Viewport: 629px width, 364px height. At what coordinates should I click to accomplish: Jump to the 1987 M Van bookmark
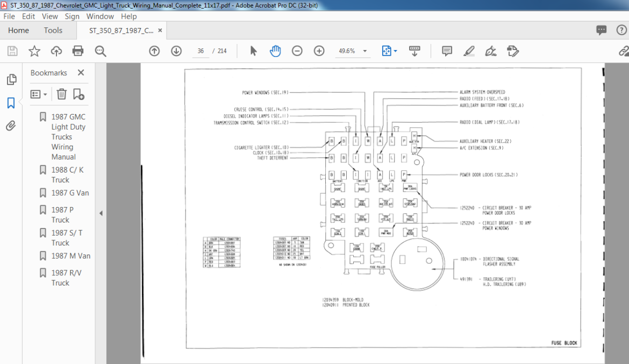[x=71, y=256]
